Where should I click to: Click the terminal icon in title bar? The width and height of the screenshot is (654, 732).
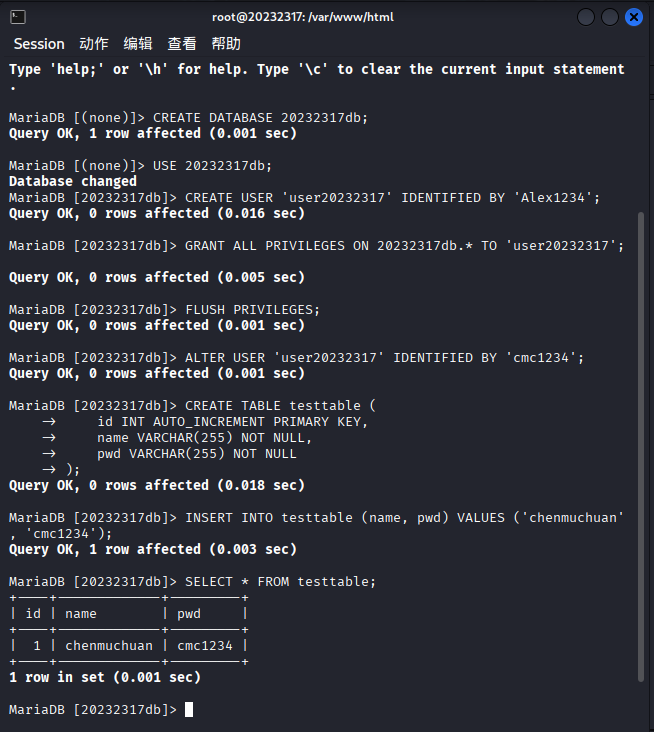point(18,17)
